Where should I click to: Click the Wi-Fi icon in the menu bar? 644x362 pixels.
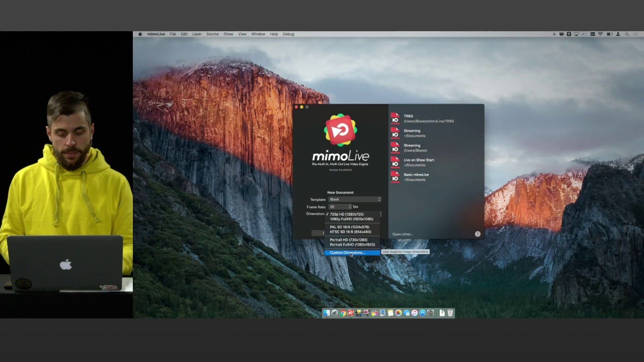pos(600,34)
